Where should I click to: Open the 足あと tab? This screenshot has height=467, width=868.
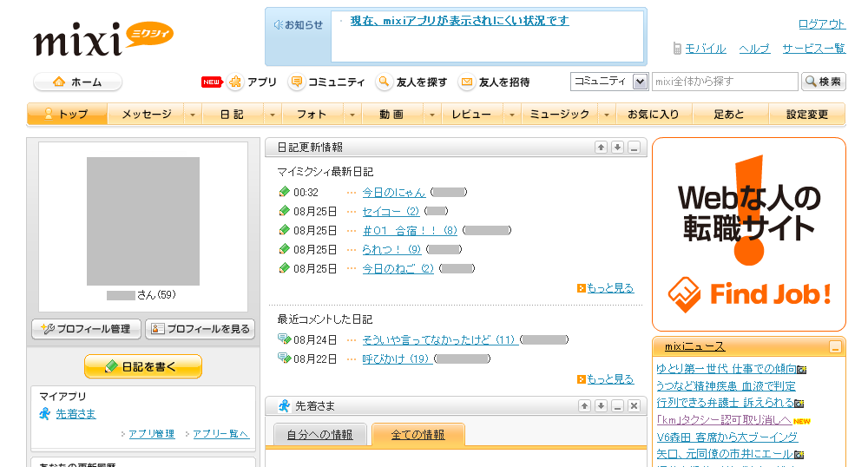(x=729, y=114)
